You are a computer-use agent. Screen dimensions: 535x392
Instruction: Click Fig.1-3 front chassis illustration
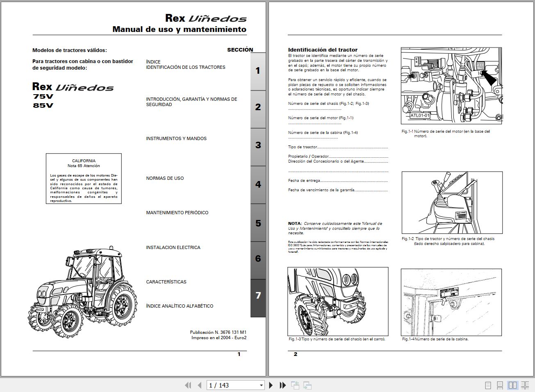click(338, 301)
